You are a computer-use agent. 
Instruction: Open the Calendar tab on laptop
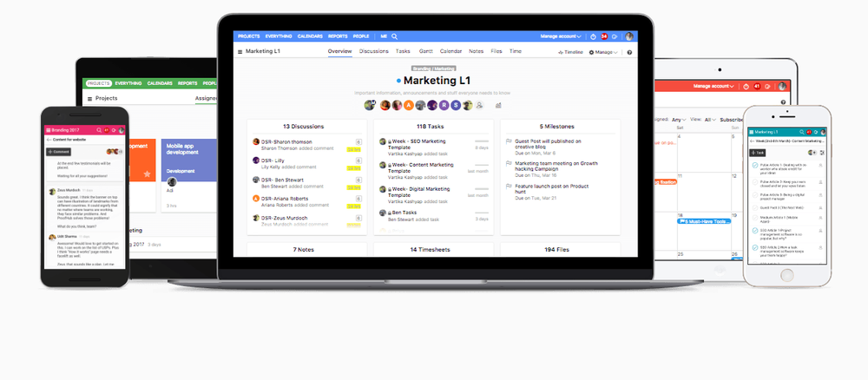pyautogui.click(x=450, y=51)
